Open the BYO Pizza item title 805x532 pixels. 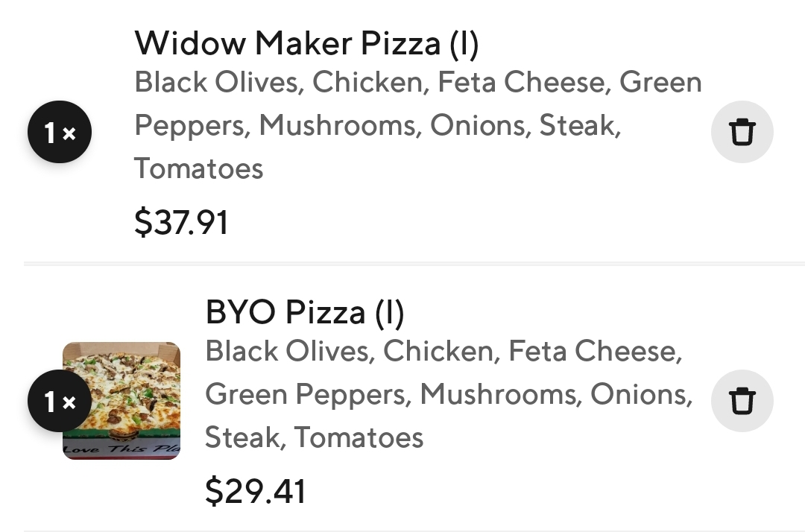(x=304, y=312)
